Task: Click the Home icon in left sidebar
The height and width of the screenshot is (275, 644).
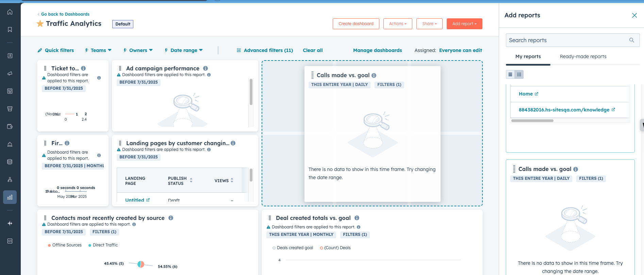Action: point(10,12)
